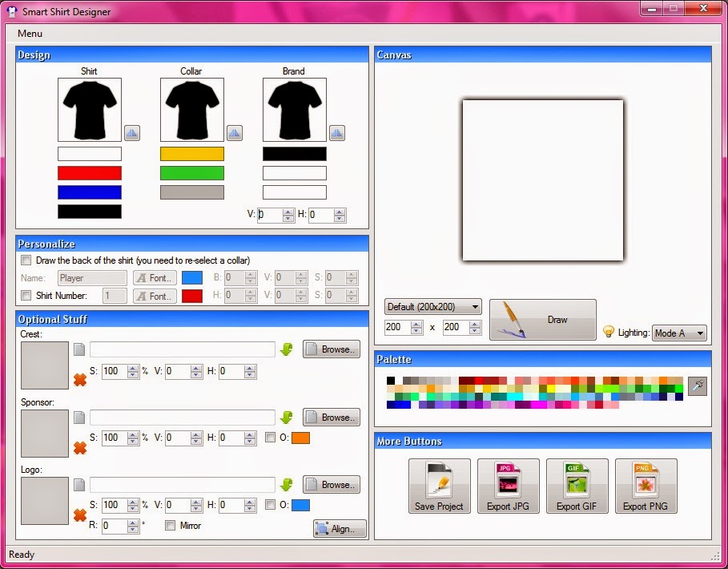Tick the Logo outline O checkbox

[270, 504]
